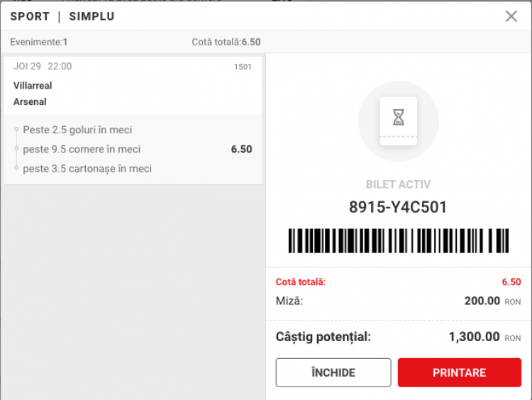Image resolution: width=532 pixels, height=400 pixels.
Task: Select the SIMPLU bet type label
Action: (92, 16)
